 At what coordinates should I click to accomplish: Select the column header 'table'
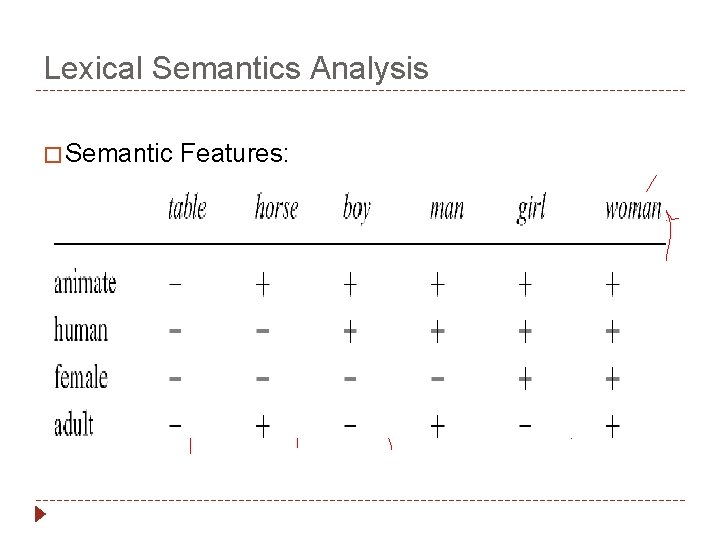(187, 208)
